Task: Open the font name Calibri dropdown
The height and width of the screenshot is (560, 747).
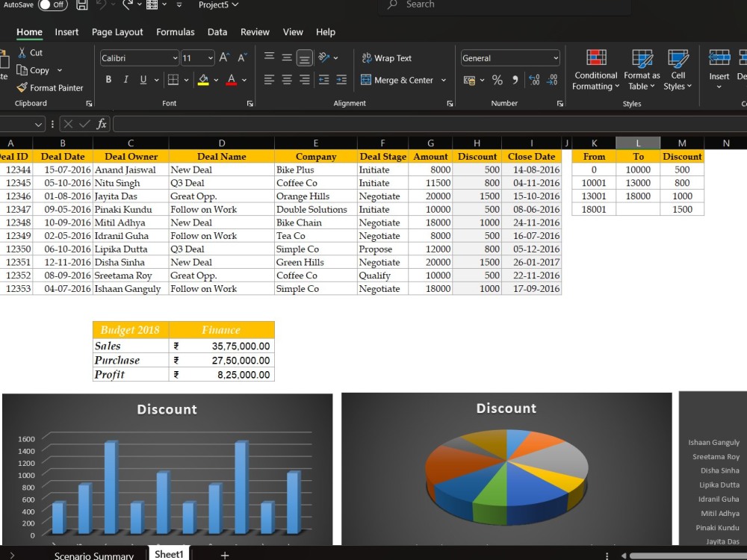Action: 175,58
